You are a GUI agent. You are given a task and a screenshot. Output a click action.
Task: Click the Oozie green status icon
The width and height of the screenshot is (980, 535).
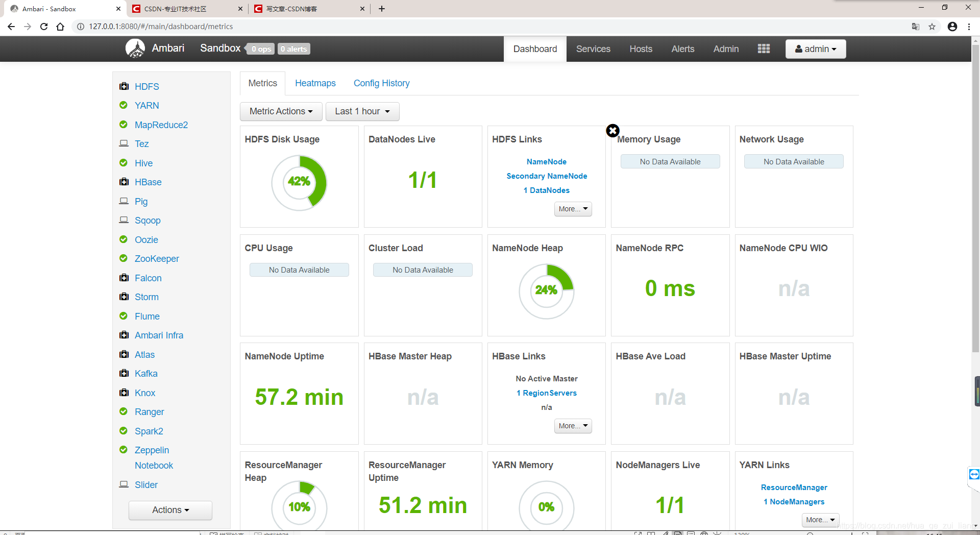point(124,239)
